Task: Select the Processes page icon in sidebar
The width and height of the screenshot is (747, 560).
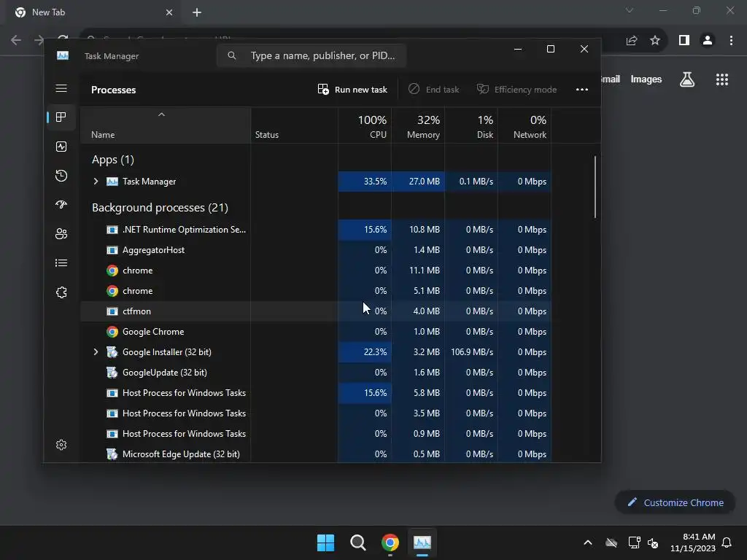Action: (x=61, y=117)
